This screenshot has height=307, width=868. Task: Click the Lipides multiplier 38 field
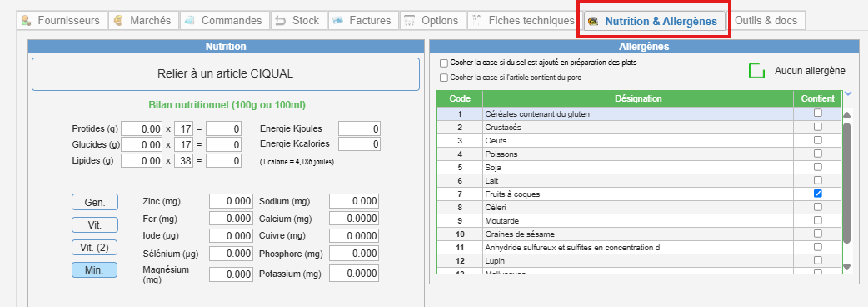coord(183,161)
